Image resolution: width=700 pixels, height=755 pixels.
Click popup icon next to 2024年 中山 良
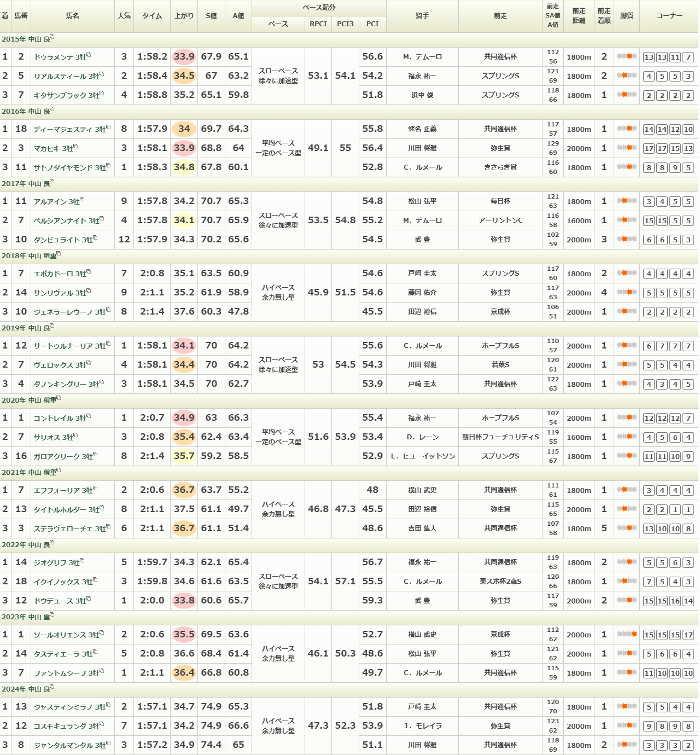point(52,688)
